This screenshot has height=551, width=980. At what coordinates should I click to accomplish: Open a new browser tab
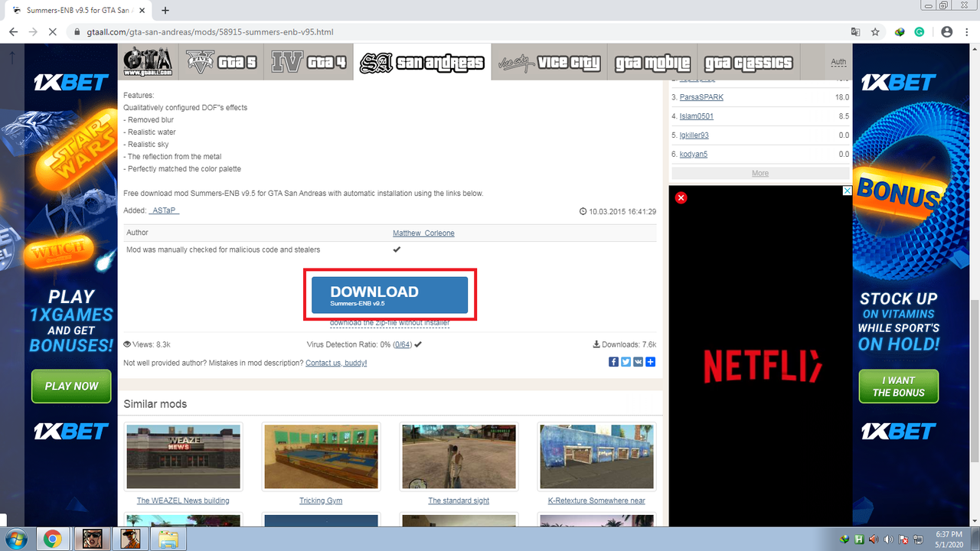click(x=165, y=11)
